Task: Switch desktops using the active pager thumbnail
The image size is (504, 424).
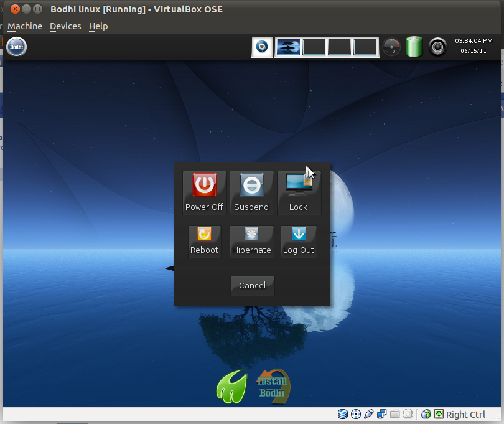Action: 287,47
